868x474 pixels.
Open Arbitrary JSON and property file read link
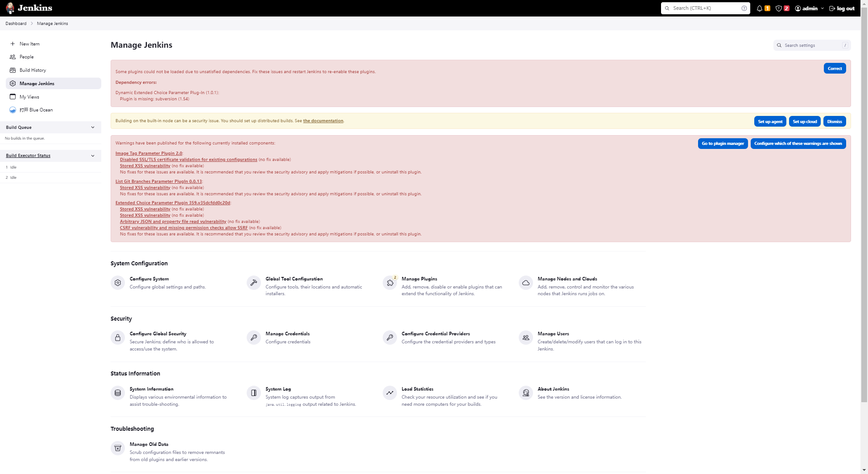coord(173,221)
